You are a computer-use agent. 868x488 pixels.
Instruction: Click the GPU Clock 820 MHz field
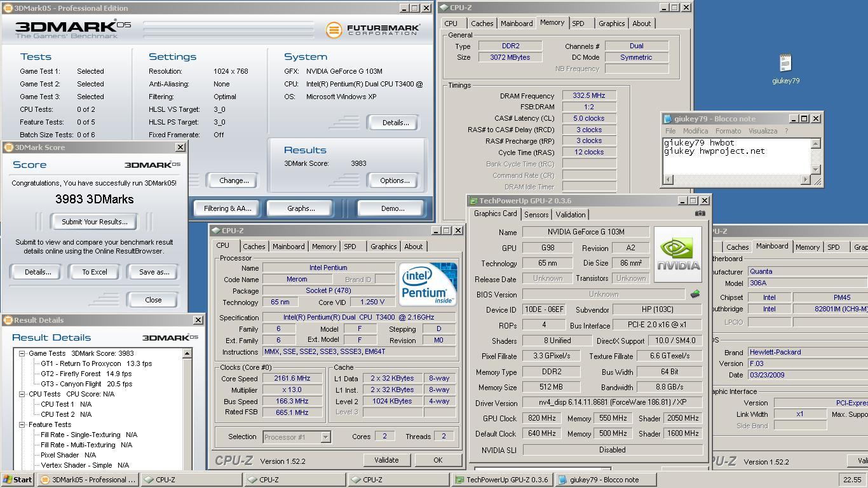[542, 418]
